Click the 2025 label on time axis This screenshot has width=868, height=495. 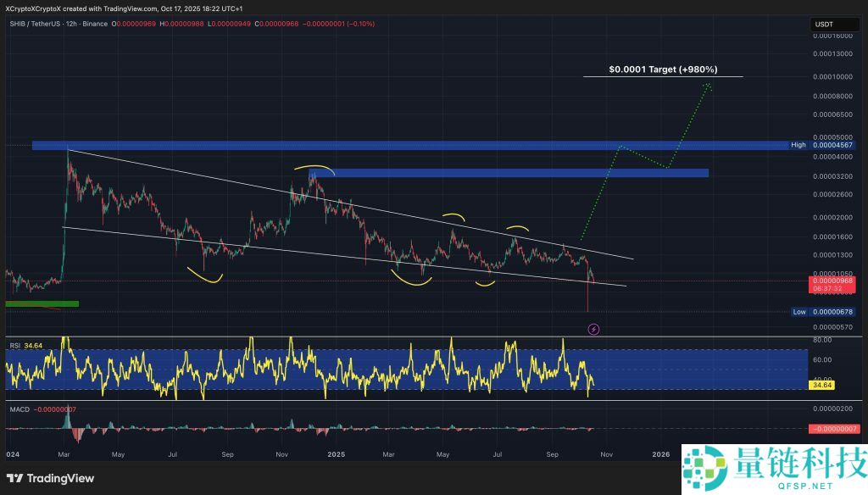point(337,454)
